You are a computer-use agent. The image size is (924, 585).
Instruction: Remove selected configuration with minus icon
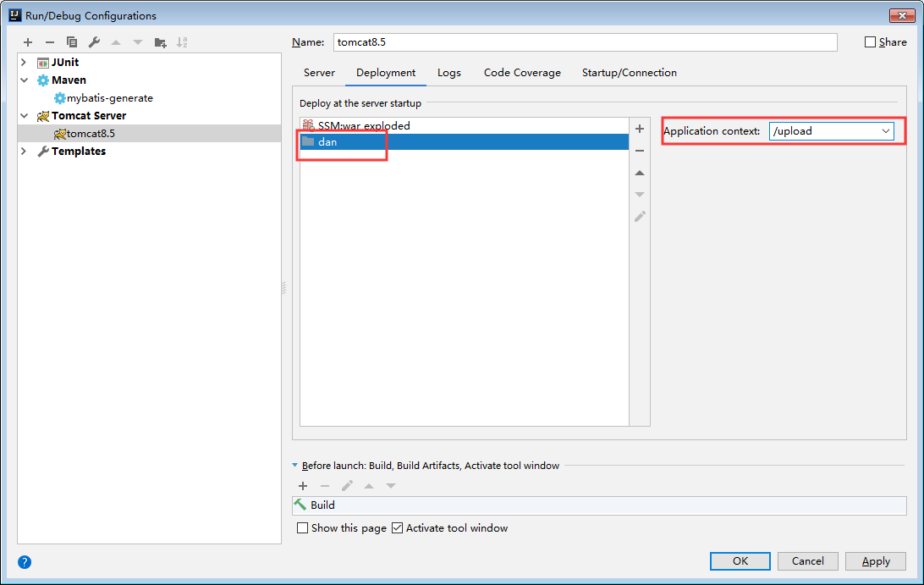pos(49,42)
